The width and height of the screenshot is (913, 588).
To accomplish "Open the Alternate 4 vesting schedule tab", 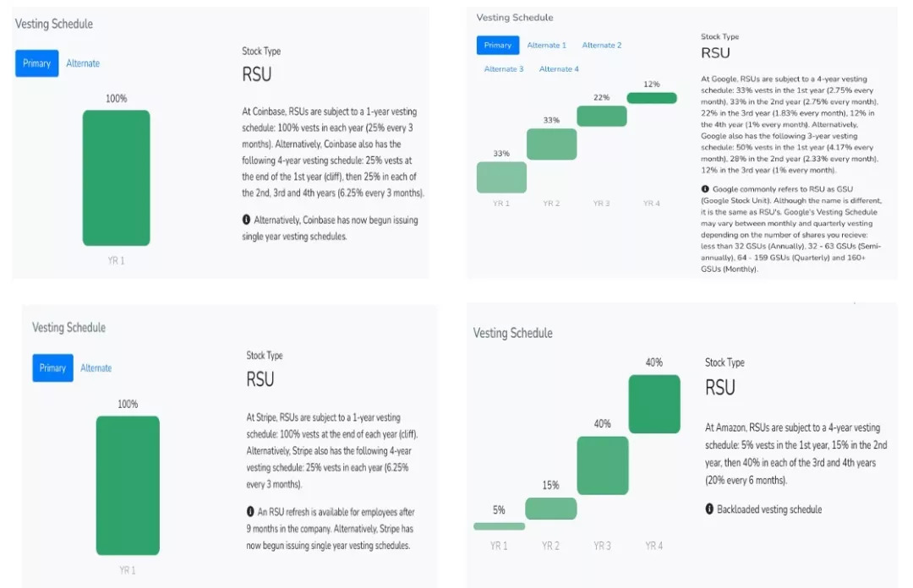I will tap(559, 69).
